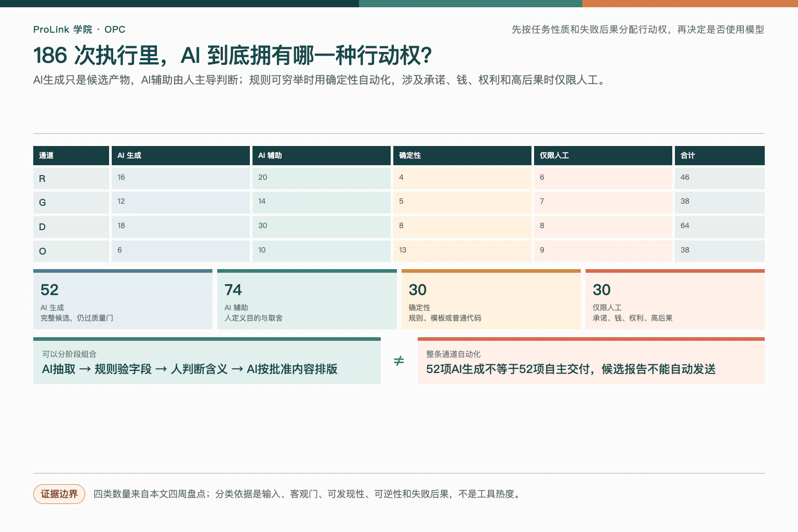Click the "≠" symbol between the boxes
798x532 pixels.
click(x=399, y=361)
